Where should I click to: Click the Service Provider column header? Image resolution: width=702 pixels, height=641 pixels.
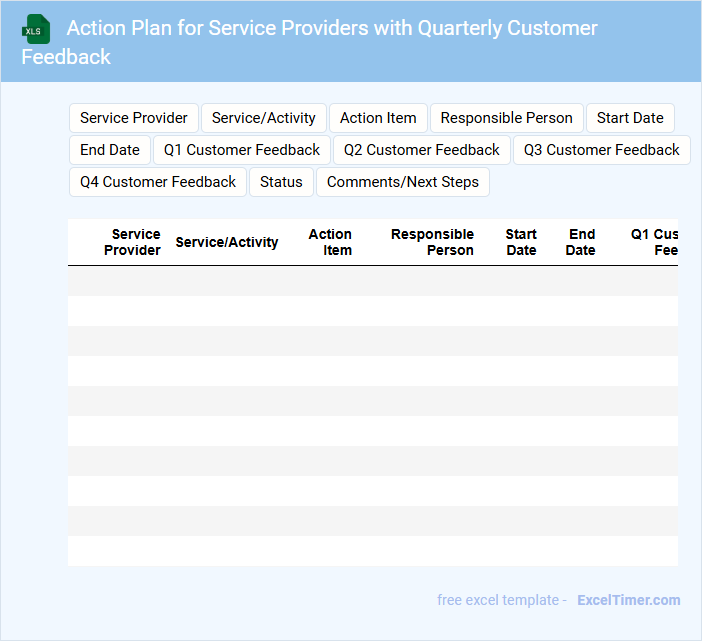click(133, 242)
